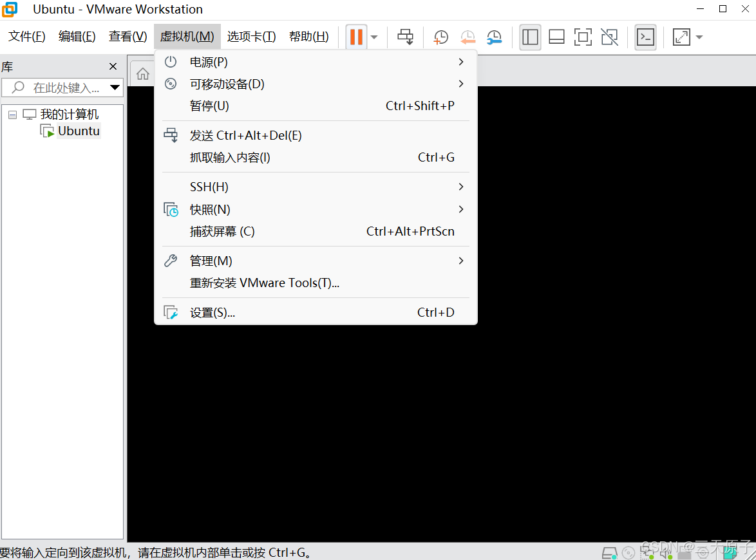This screenshot has width=756, height=560.
Task: Open snapshot manager via the wrench-clock icon
Action: (495, 37)
